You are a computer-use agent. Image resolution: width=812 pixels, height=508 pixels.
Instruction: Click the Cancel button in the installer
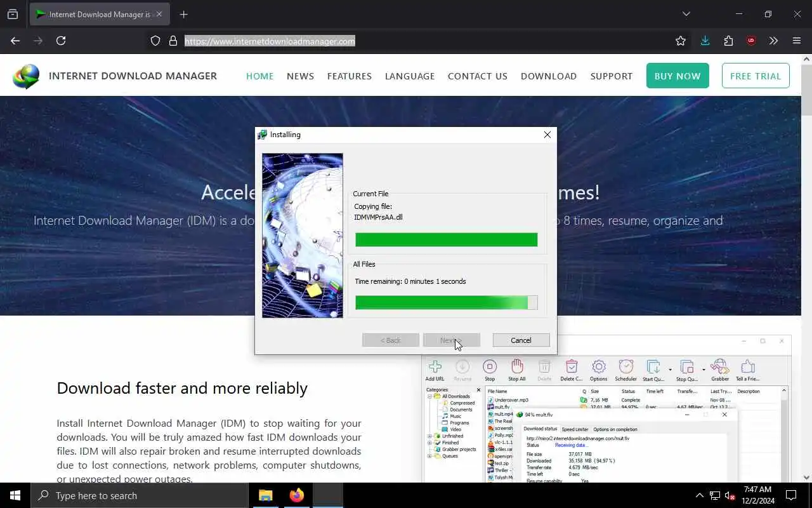pos(521,340)
